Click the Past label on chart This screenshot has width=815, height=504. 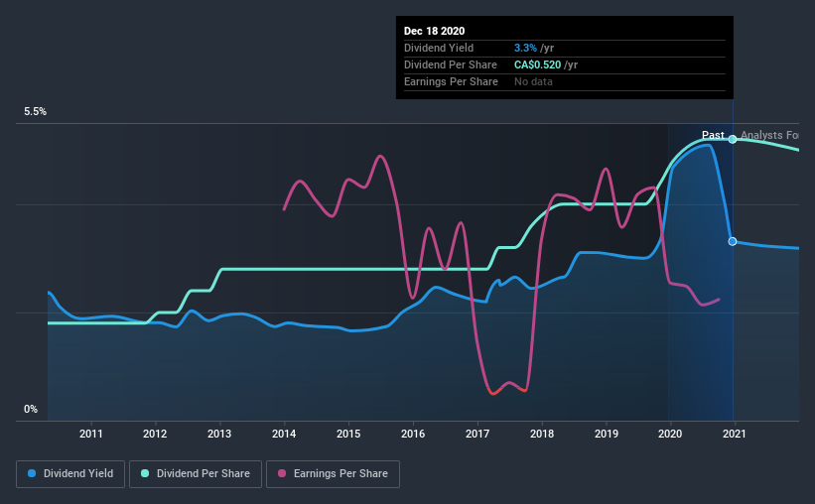(x=713, y=135)
